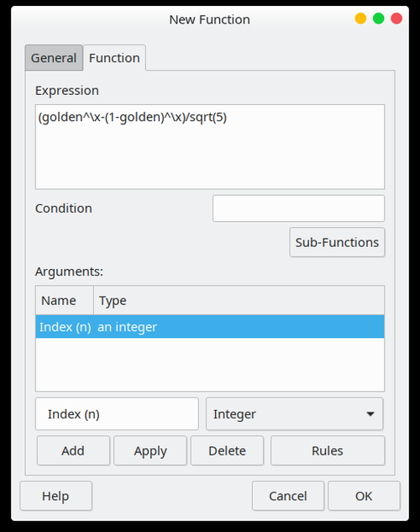
Task: Click the Type column header
Action: pyautogui.click(x=239, y=301)
